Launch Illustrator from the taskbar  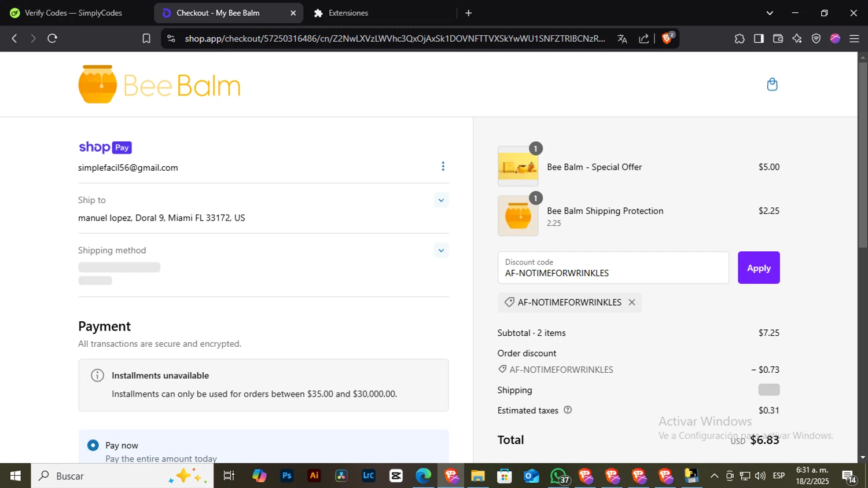[314, 476]
